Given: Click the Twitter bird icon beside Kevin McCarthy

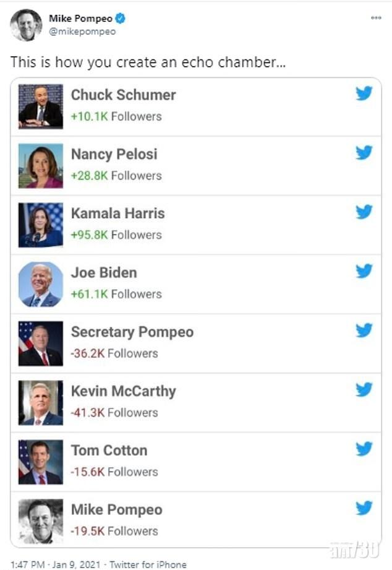Looking at the screenshot, I should pos(364,390).
